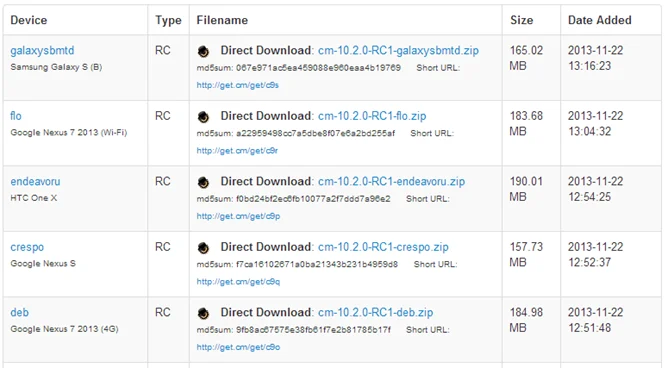
Task: Open the flo device link
Action: (16, 116)
